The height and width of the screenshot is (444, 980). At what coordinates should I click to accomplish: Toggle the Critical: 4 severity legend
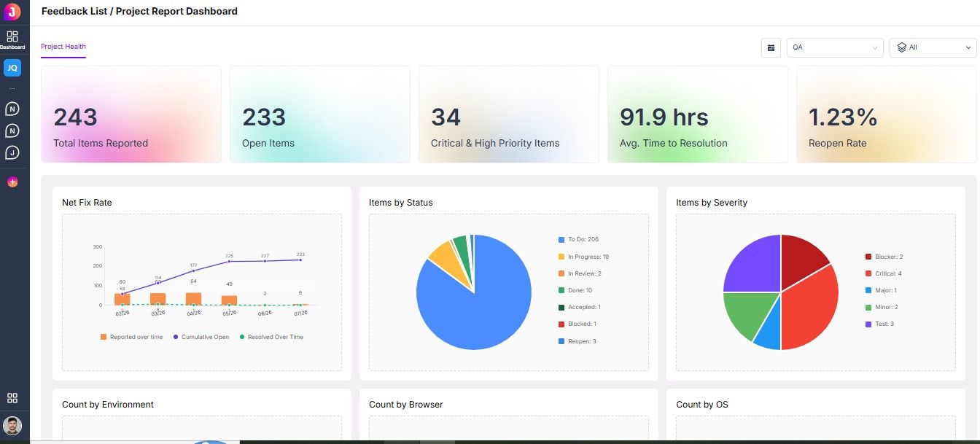pyautogui.click(x=883, y=273)
